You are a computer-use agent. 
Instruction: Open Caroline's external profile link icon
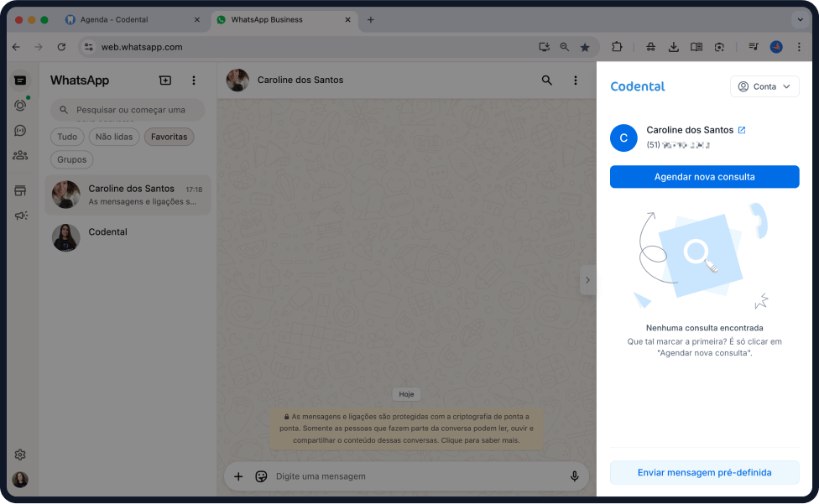point(742,130)
